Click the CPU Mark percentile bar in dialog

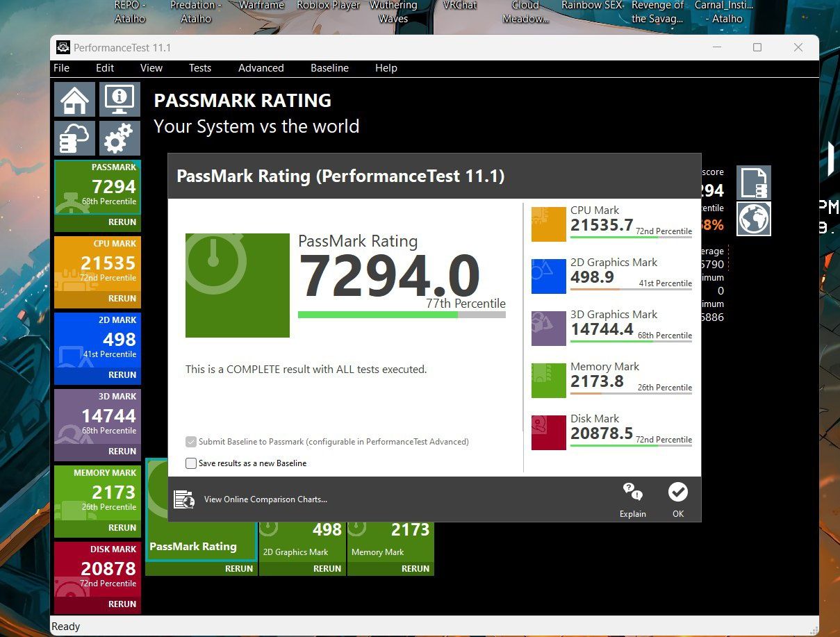(x=631, y=238)
